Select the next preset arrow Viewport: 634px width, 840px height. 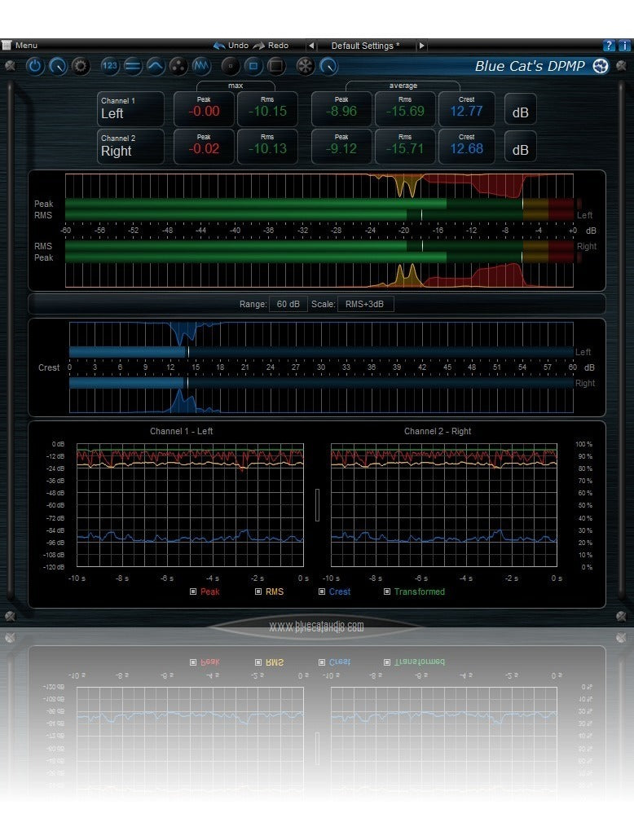[x=421, y=46]
